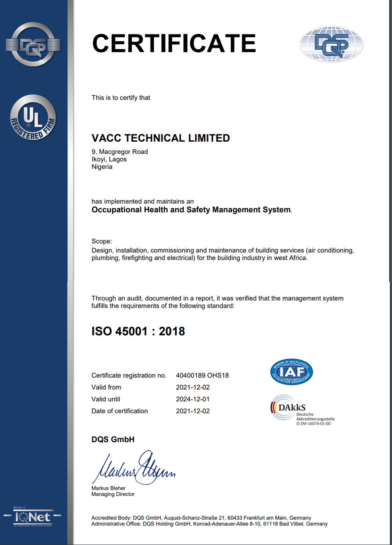Click the UL Registered Firm badge
This screenshot has height=545, width=392.
coord(33,117)
